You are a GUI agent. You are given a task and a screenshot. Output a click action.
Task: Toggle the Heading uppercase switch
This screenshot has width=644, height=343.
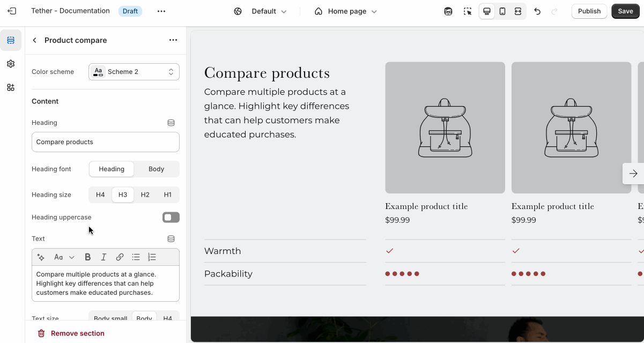171,217
